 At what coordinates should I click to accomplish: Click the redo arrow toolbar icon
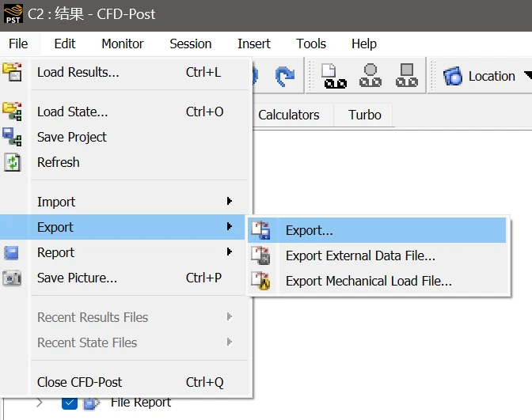[284, 76]
